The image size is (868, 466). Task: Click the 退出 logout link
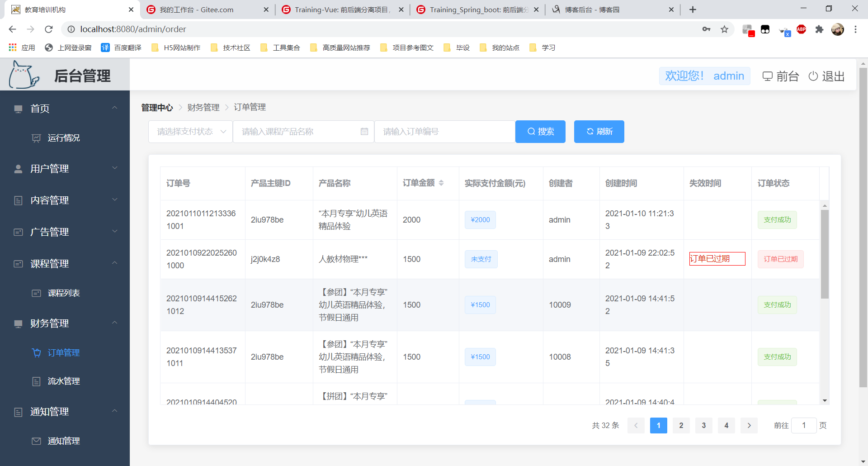827,76
